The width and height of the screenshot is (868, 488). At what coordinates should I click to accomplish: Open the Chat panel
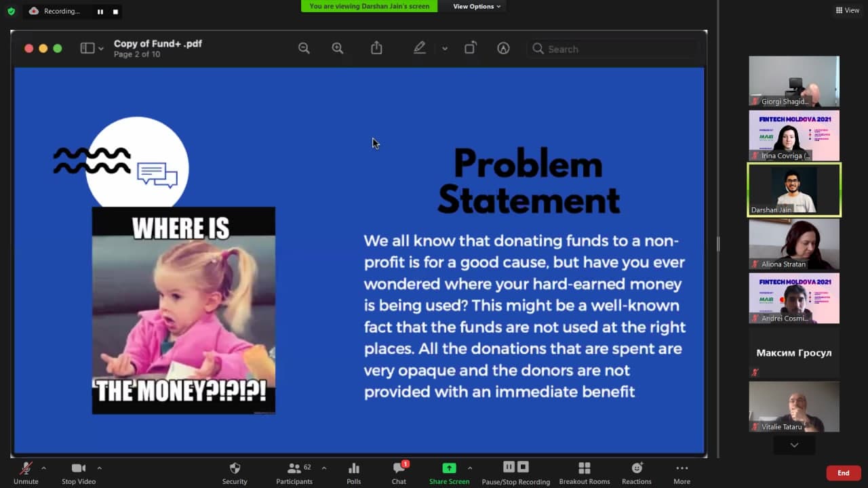(x=399, y=472)
